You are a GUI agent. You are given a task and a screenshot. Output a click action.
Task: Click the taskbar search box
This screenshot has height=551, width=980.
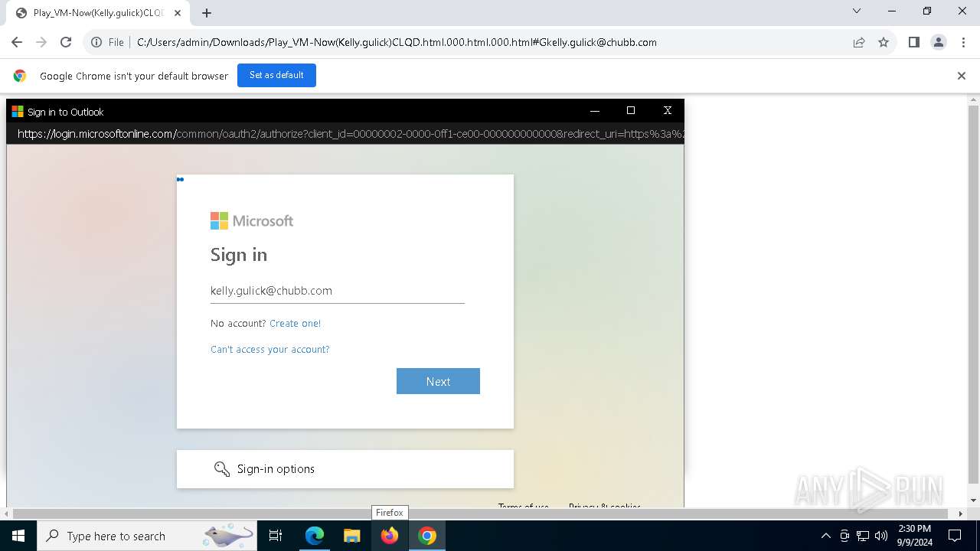pyautogui.click(x=147, y=536)
